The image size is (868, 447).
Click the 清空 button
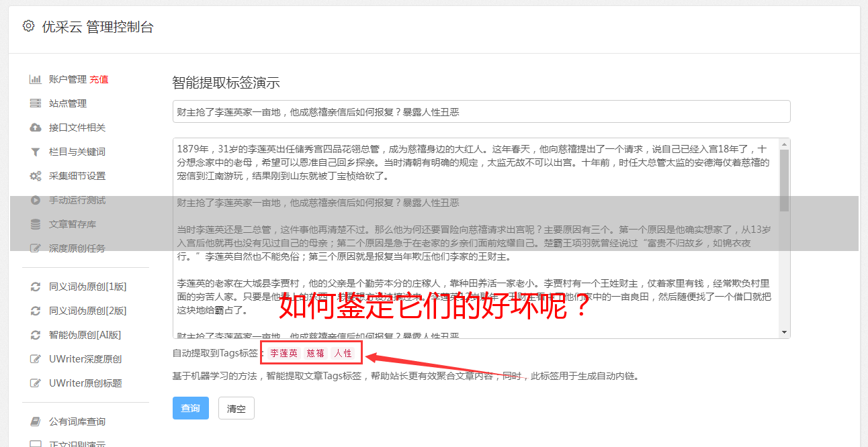[x=236, y=408]
